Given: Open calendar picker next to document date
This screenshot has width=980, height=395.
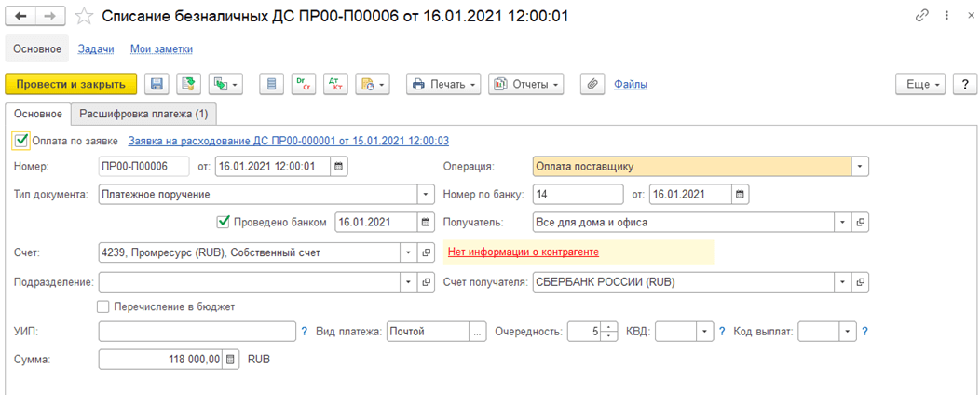Looking at the screenshot, I should pos(339,167).
